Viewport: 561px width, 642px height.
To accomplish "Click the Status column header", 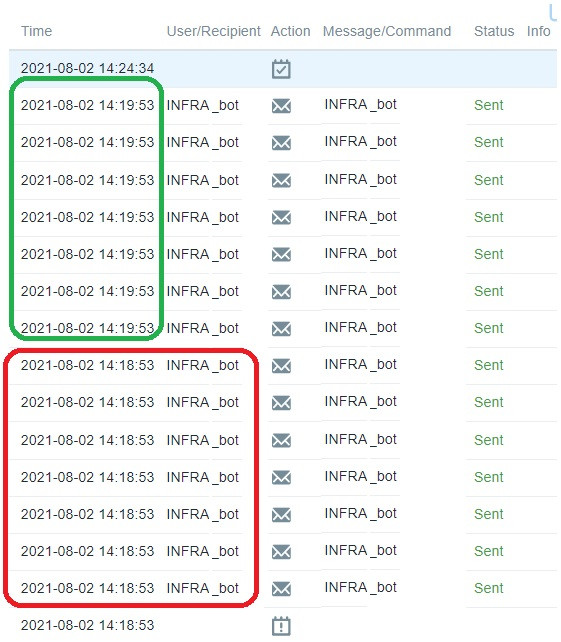I will 494,31.
